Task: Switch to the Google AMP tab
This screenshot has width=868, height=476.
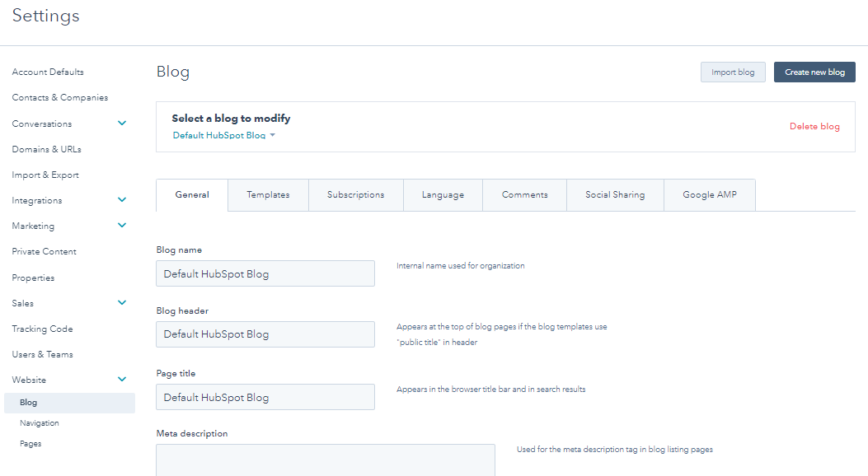Action: click(709, 195)
